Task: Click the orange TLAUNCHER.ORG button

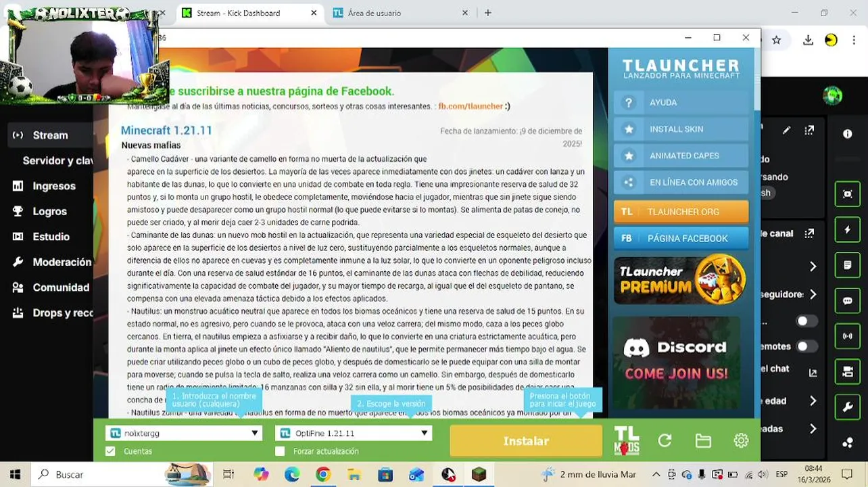Action: click(681, 212)
